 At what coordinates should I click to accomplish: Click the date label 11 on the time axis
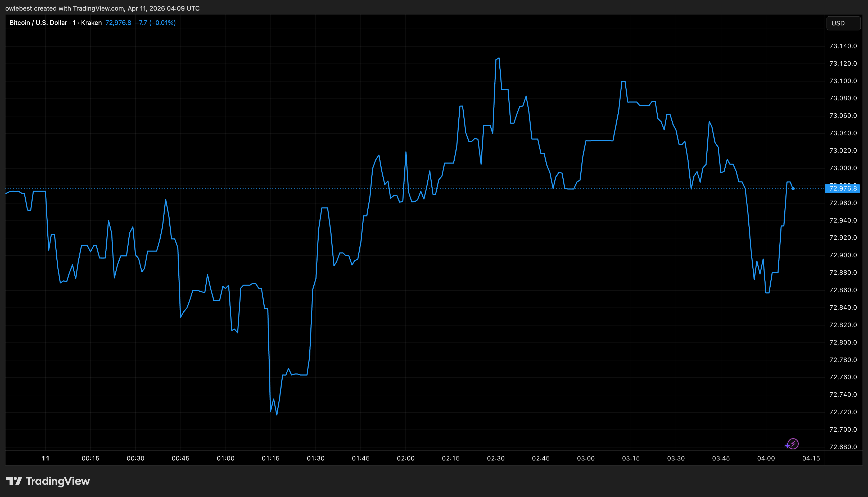click(46, 458)
